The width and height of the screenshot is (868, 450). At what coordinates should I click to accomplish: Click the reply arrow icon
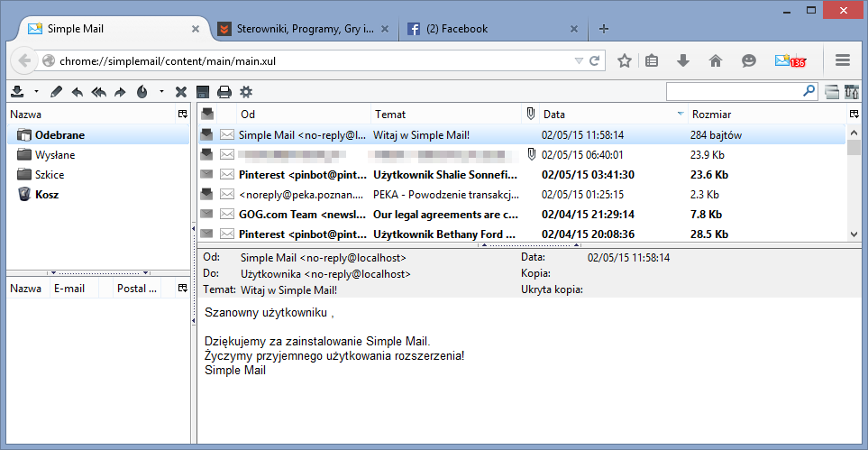[77, 92]
